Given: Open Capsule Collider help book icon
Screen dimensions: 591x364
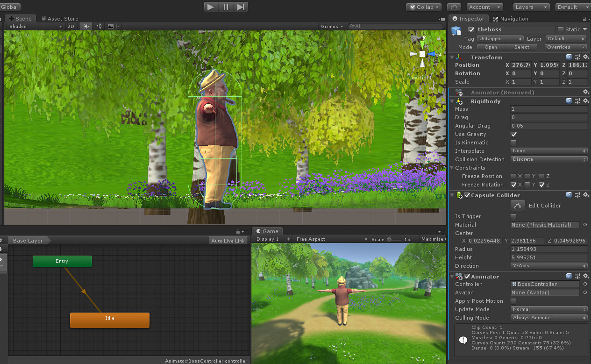Looking at the screenshot, I should click(x=569, y=195).
